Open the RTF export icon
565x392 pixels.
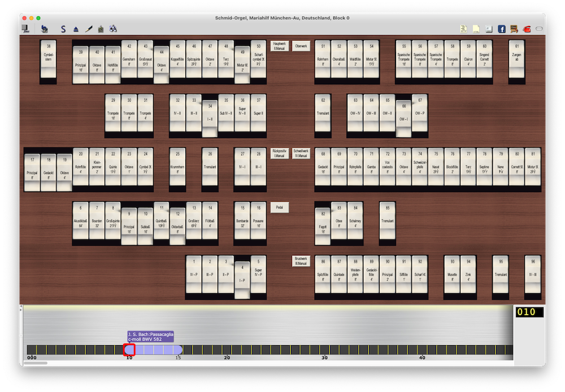point(463,29)
